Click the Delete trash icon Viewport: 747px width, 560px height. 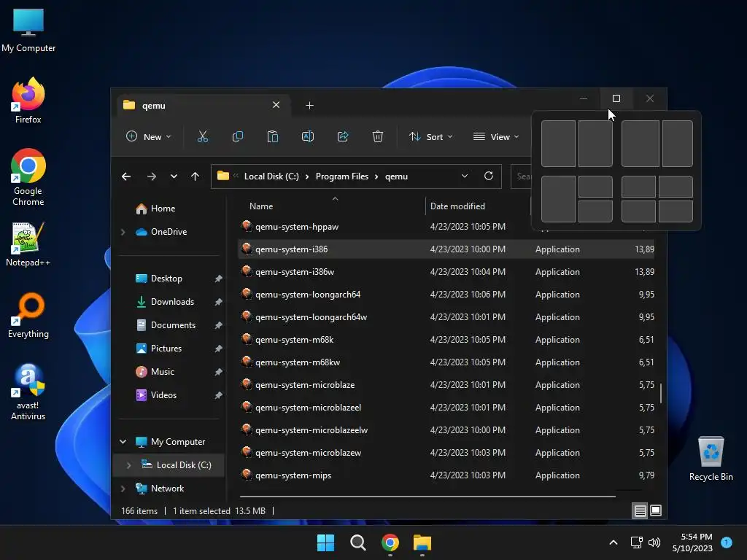378,136
